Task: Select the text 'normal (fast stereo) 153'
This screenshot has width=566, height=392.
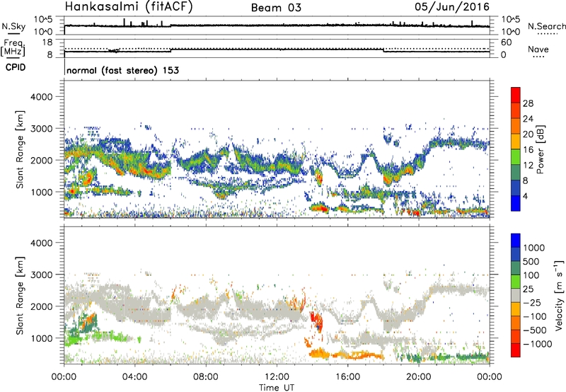Action: tap(122, 70)
